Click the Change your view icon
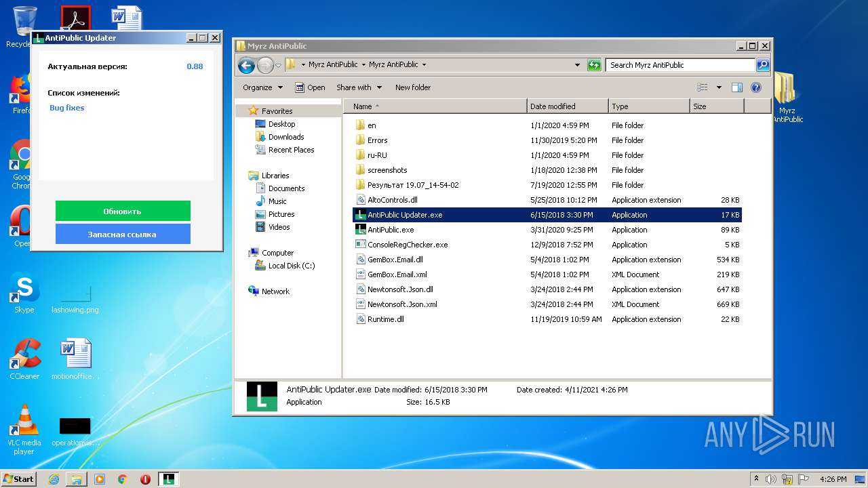This screenshot has height=488, width=868. [x=703, y=87]
